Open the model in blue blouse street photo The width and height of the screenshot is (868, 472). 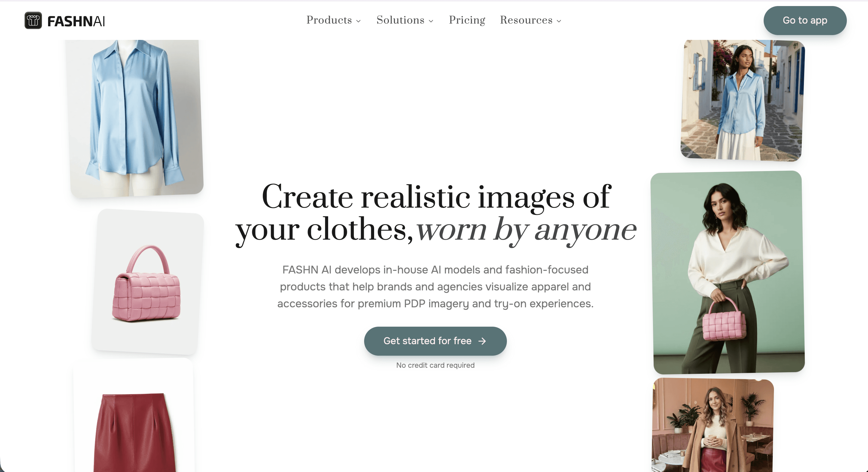tap(743, 100)
